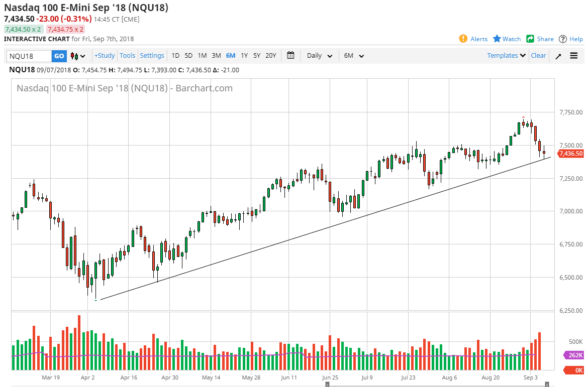Click the Share icon
This screenshot has height=387, width=588.
coord(530,39)
